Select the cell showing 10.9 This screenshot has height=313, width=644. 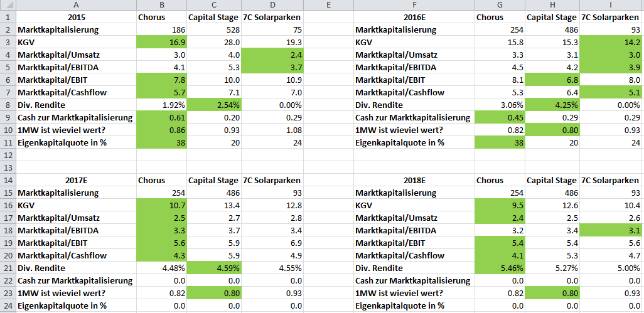(x=272, y=80)
